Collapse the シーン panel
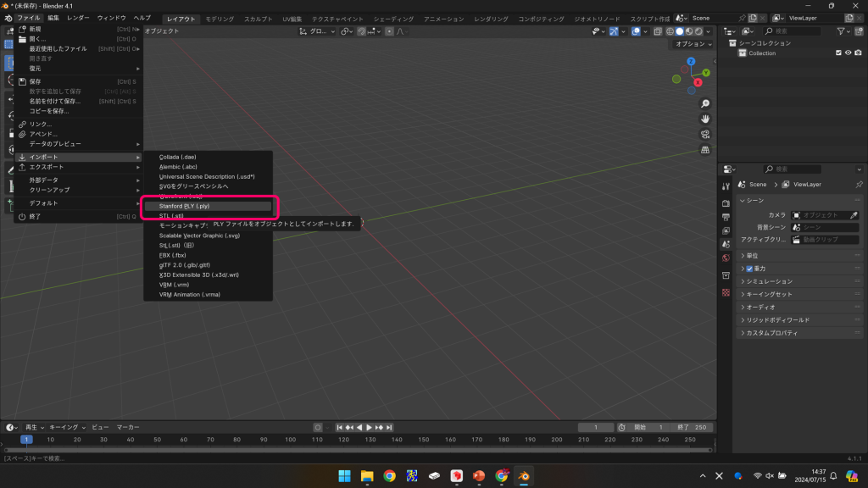 [798, 200]
